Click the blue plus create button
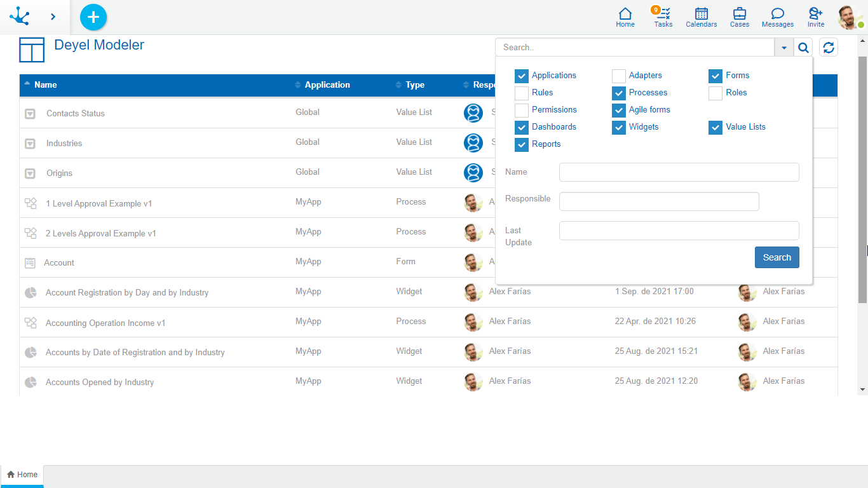This screenshot has height=488, width=868. point(93,17)
